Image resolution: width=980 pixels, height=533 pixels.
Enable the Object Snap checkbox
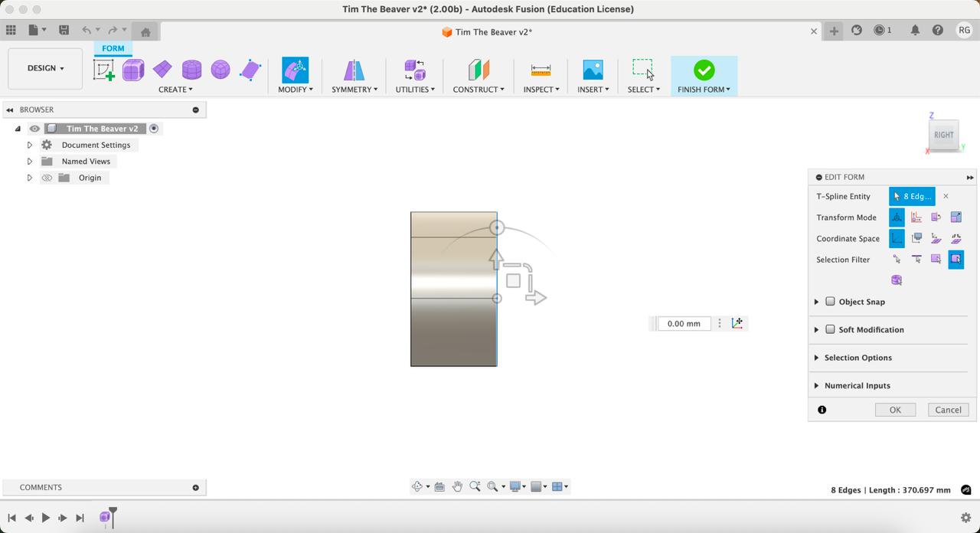(x=830, y=302)
